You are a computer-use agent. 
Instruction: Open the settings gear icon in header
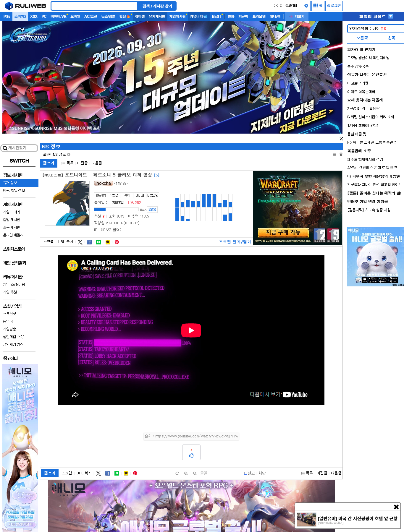(x=306, y=6)
